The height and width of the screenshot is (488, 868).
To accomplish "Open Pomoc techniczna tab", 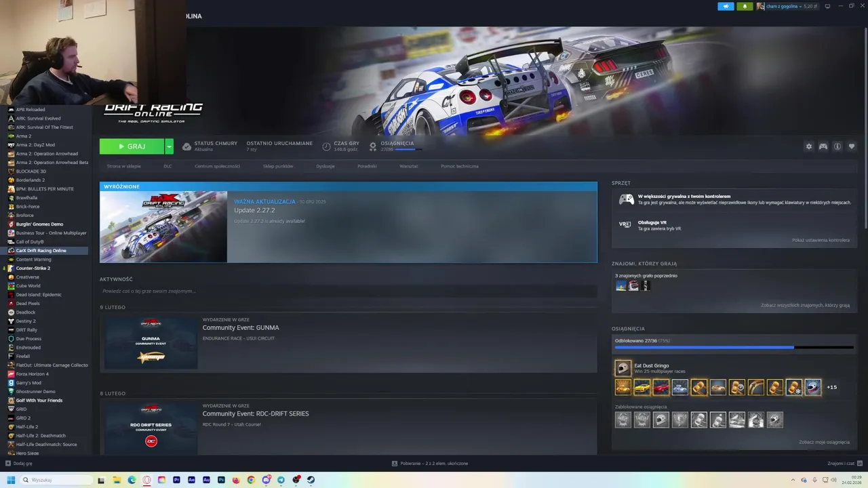I will 459,166.
